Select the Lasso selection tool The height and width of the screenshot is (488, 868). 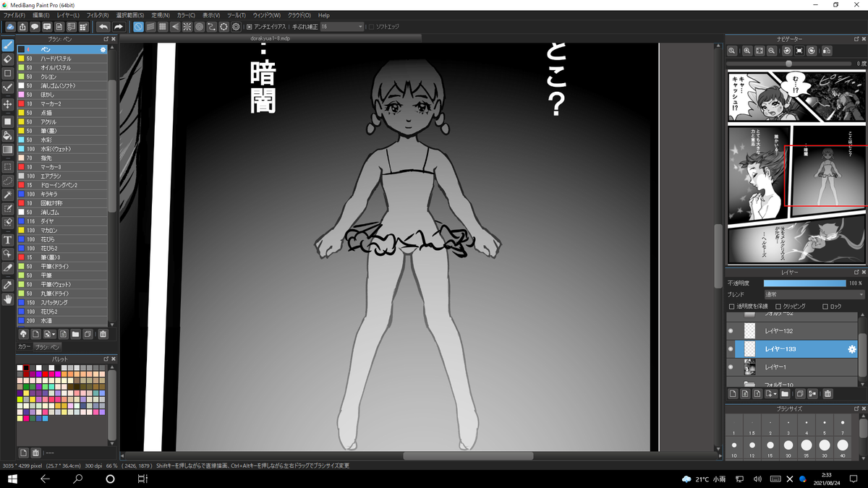coord(8,180)
